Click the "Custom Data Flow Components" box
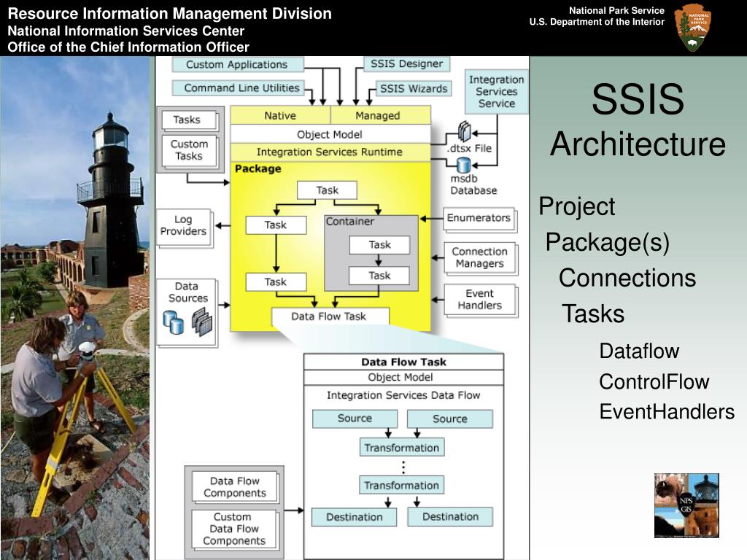This screenshot has width=747, height=560. [x=234, y=529]
